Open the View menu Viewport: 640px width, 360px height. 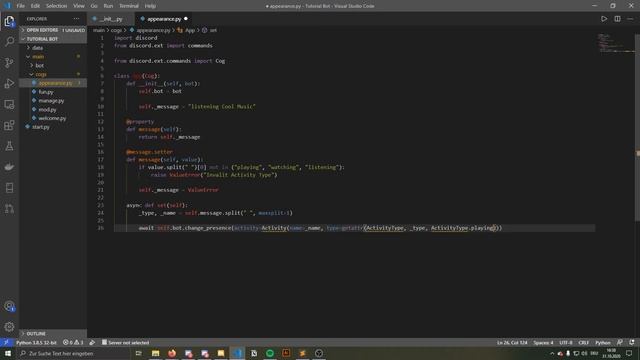coord(79,6)
